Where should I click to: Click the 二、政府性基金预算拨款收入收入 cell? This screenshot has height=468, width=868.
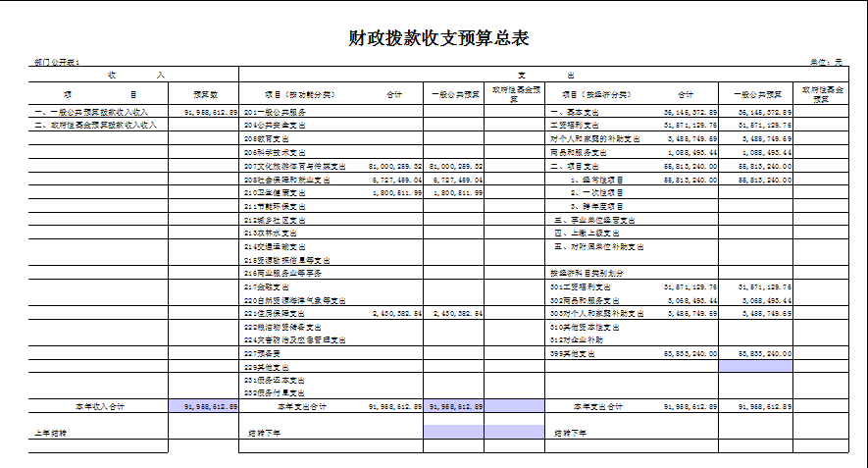point(94,126)
